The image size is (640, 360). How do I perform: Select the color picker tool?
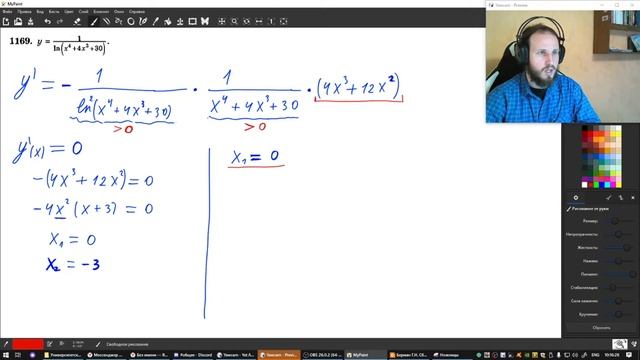point(156,21)
